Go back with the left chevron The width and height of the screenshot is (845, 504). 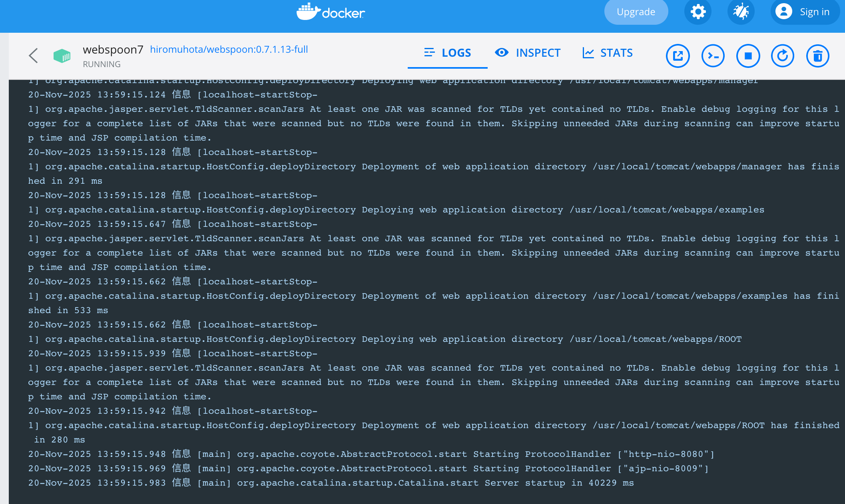(34, 56)
